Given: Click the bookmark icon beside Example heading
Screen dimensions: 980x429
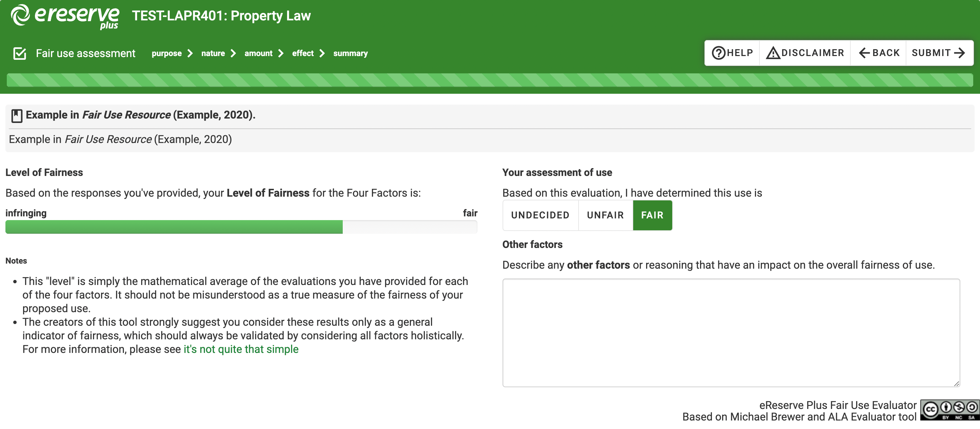Looking at the screenshot, I should 17,115.
